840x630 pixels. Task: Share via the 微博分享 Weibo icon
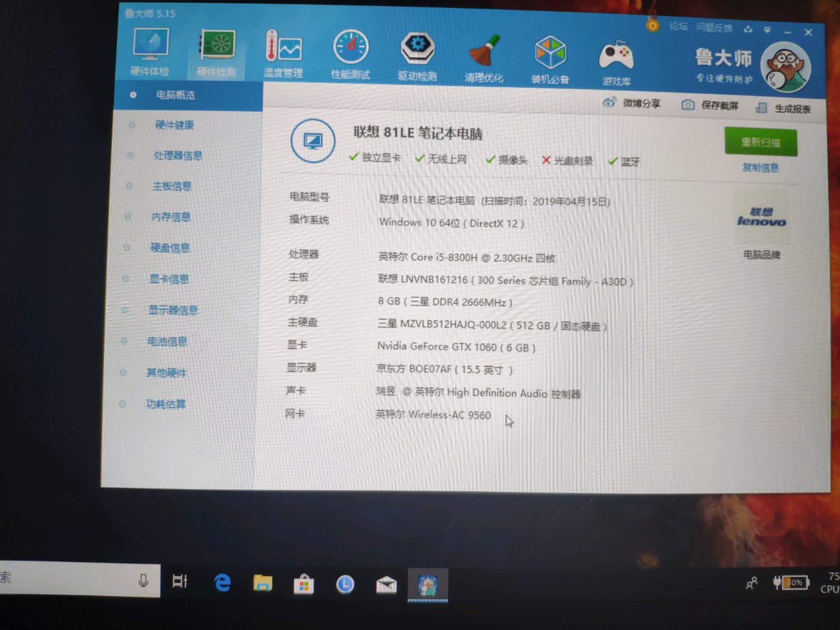point(609,102)
